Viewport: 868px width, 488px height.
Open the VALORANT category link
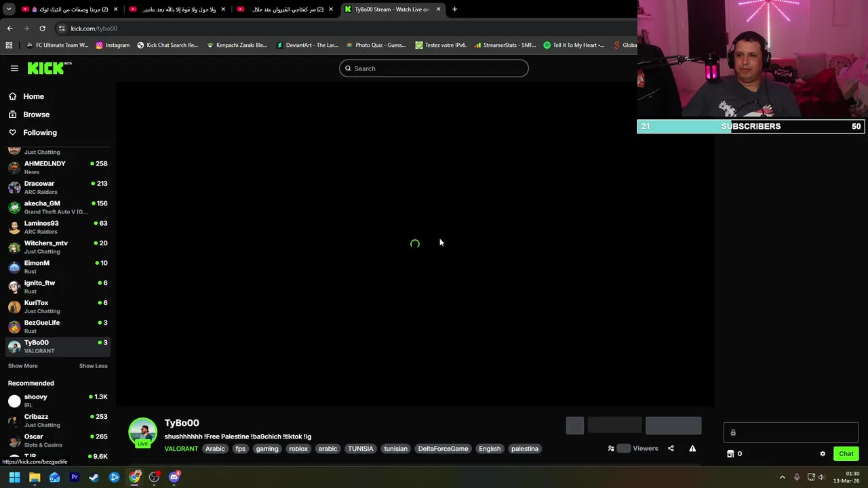pos(181,449)
